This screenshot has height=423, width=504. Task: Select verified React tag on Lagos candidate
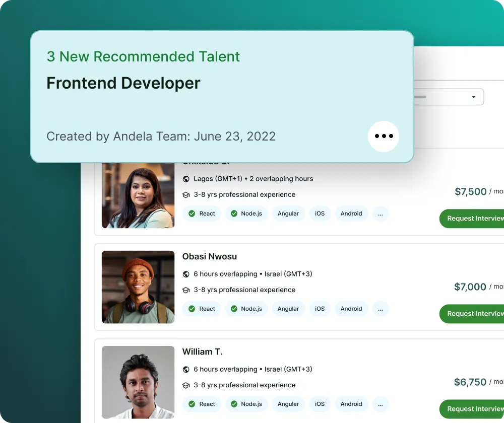(x=202, y=214)
